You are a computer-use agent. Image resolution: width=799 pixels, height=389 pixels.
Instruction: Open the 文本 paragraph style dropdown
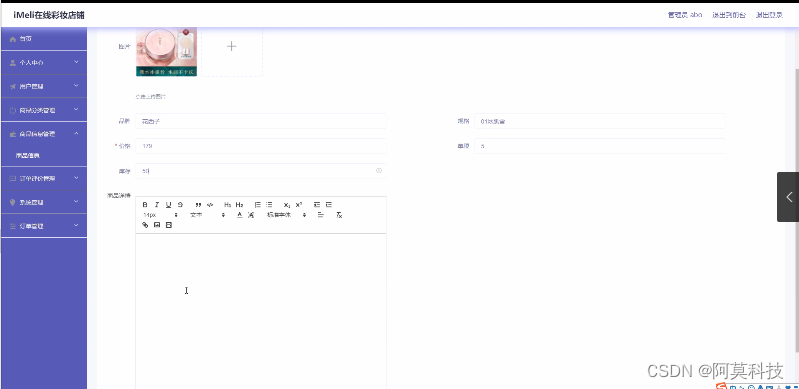point(207,215)
